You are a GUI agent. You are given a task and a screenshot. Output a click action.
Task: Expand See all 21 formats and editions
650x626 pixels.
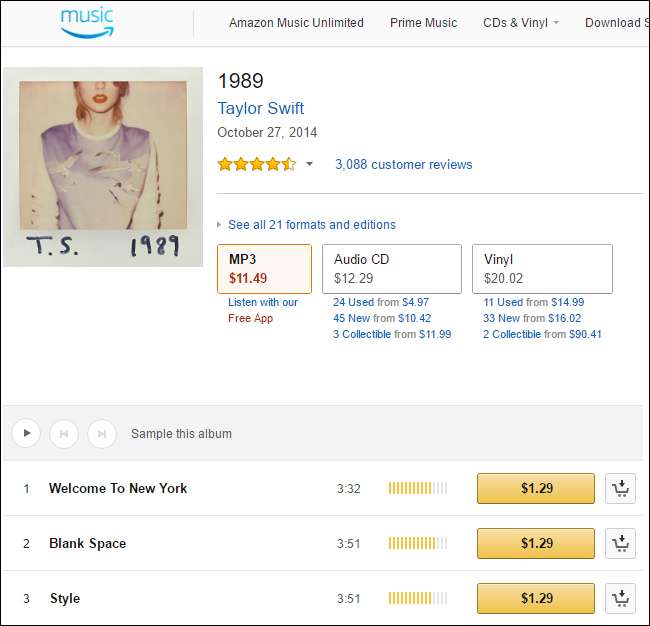coord(311,225)
